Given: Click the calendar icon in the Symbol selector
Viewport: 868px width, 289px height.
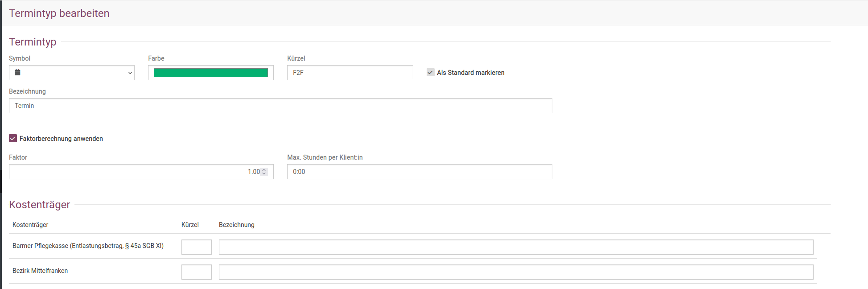Looking at the screenshot, I should tap(18, 72).
